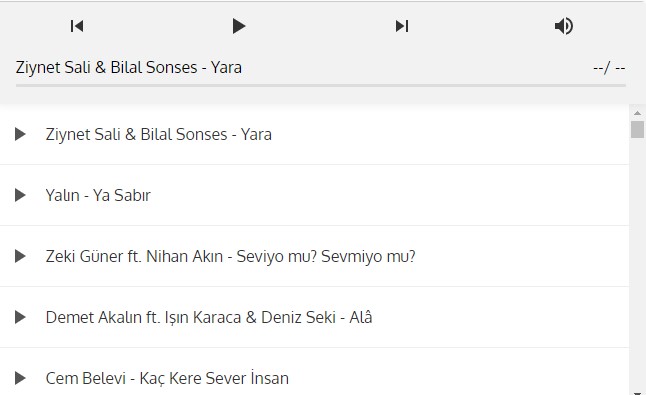
Task: Play icon beside Cem Belevi track
Action: point(20,378)
